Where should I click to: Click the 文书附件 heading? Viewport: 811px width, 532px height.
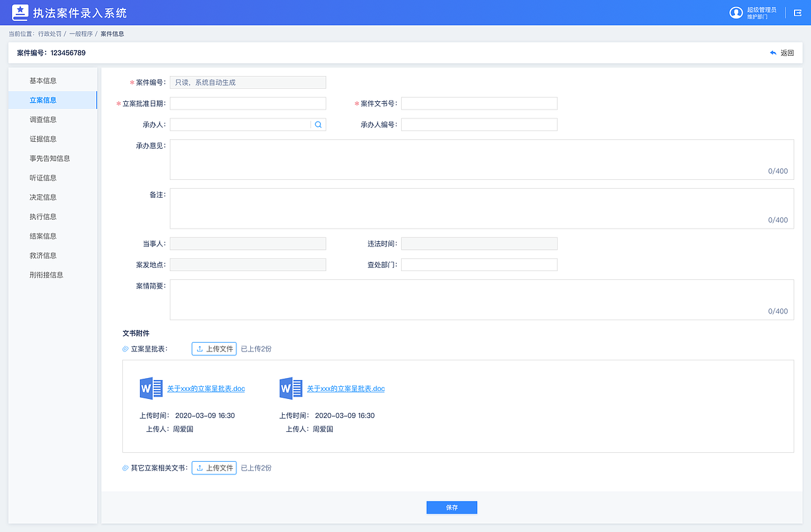point(136,333)
